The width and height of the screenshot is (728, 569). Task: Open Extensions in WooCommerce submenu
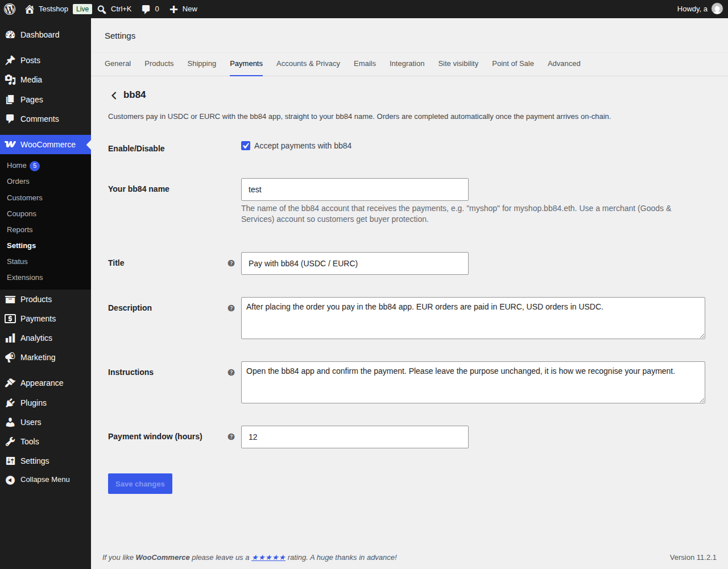[x=25, y=278]
